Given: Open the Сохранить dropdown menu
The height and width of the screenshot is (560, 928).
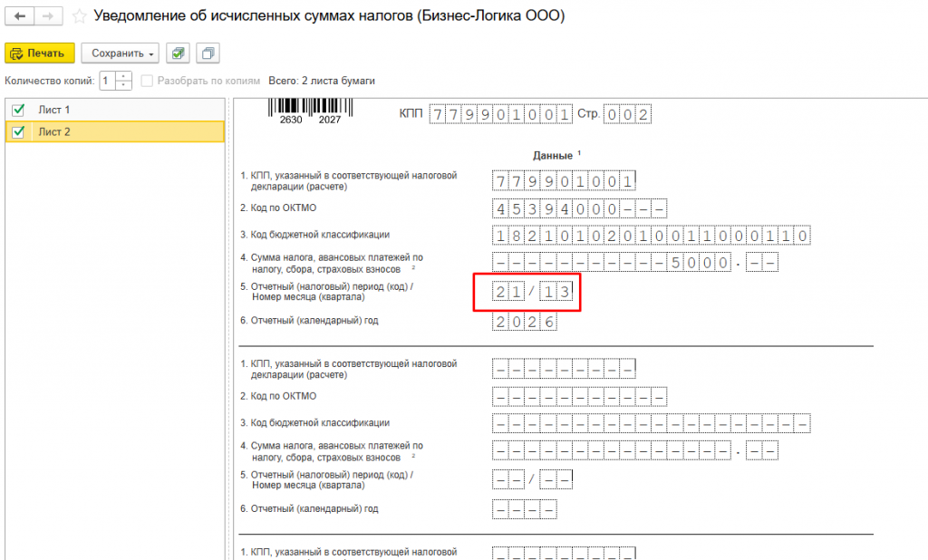Looking at the screenshot, I should (121, 53).
